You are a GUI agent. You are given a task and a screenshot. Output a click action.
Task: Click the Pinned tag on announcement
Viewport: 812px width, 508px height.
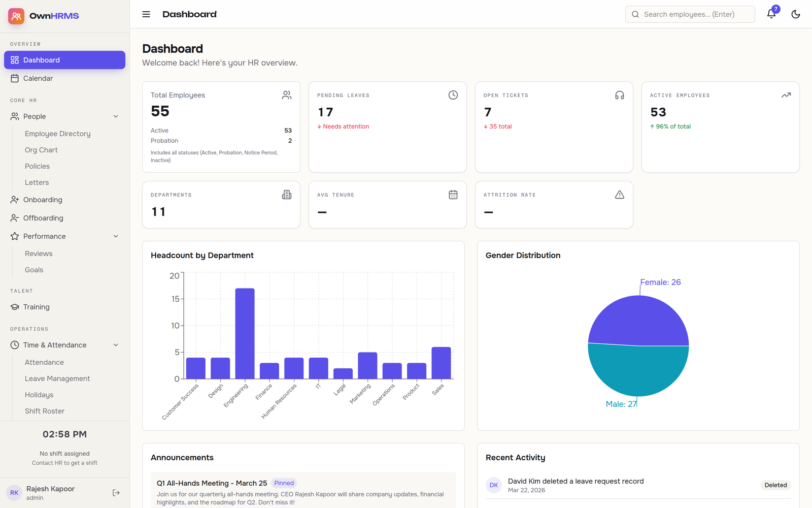[284, 483]
